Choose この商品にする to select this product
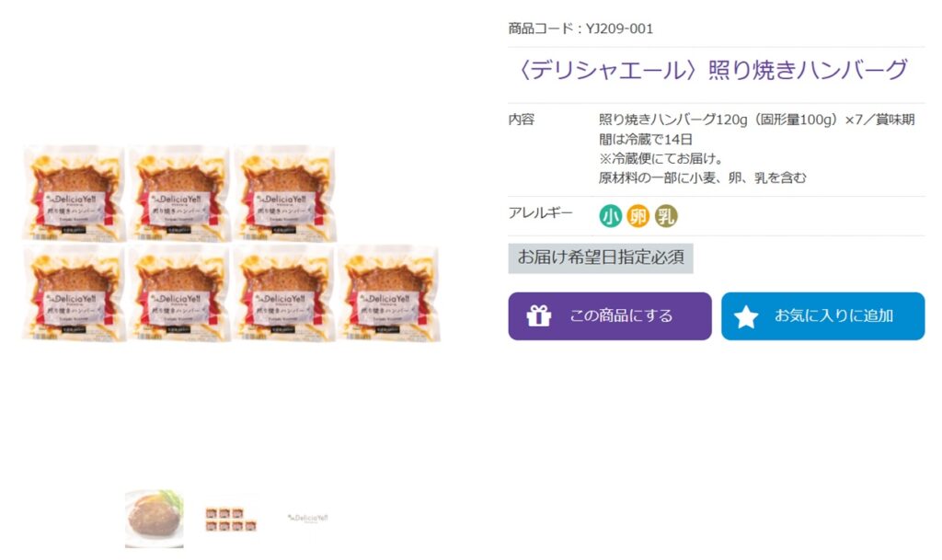 (610, 316)
